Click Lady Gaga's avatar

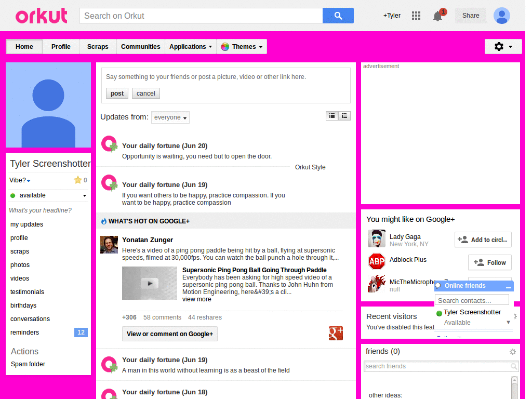[x=377, y=238]
